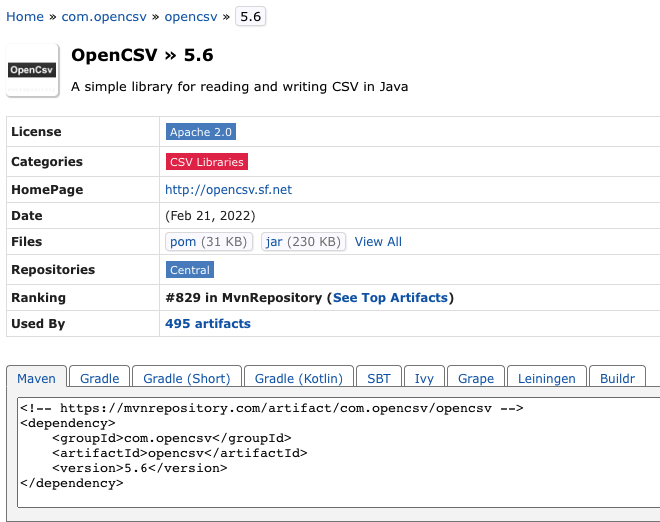Switch to the Gradle (Short) tab

tap(187, 377)
